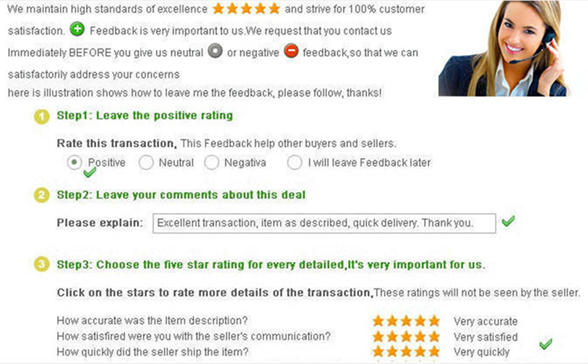Click the five orange stars in the header text
Viewport: 588px width, 364px height.
(x=246, y=9)
